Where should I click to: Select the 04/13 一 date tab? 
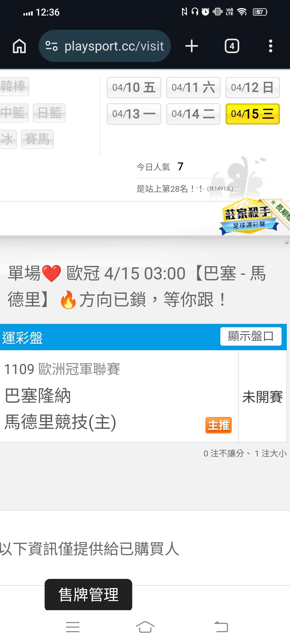pyautogui.click(x=134, y=114)
